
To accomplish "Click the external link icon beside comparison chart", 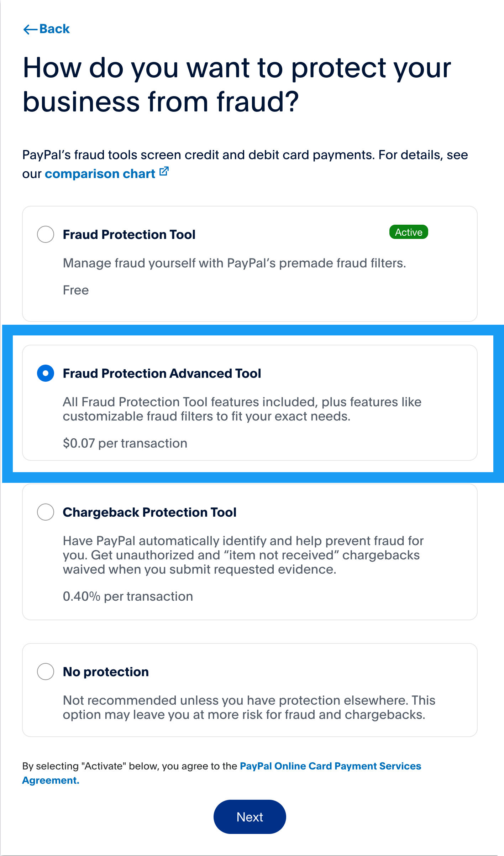I will click(x=164, y=172).
